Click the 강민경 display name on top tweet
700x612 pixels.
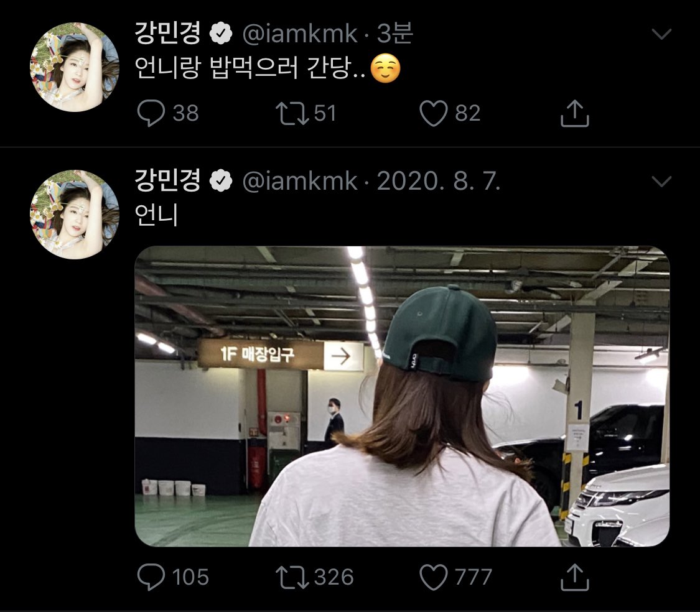[x=168, y=34]
